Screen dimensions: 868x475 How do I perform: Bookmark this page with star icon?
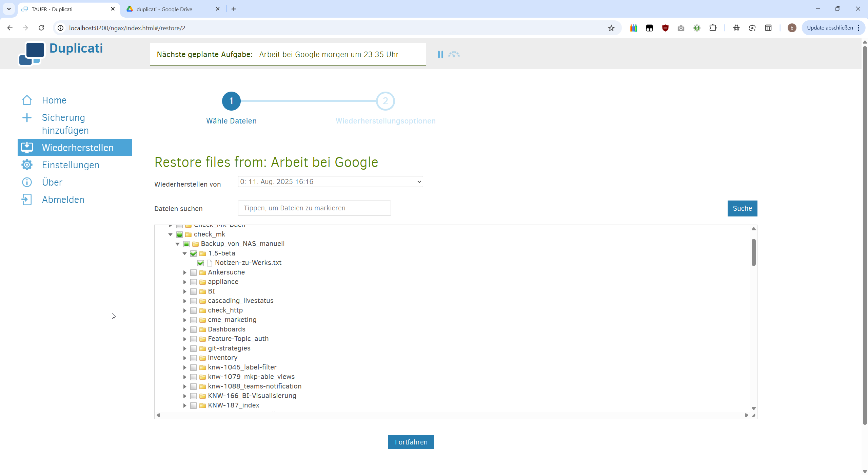click(611, 28)
